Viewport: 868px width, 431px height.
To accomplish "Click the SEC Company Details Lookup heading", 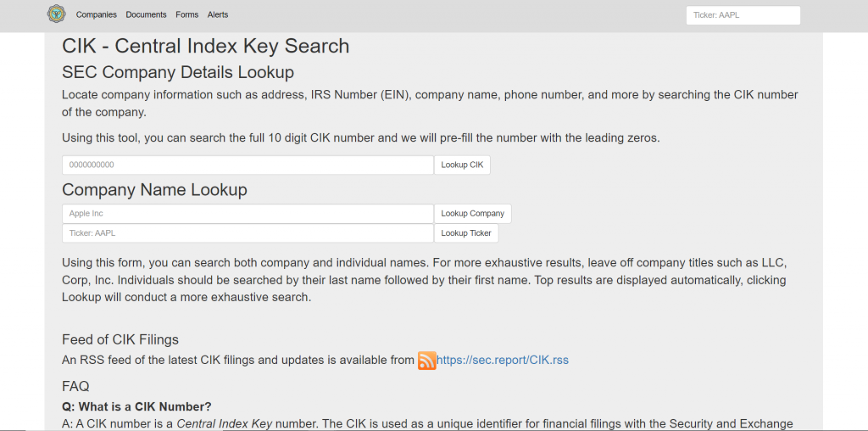I will click(x=178, y=72).
